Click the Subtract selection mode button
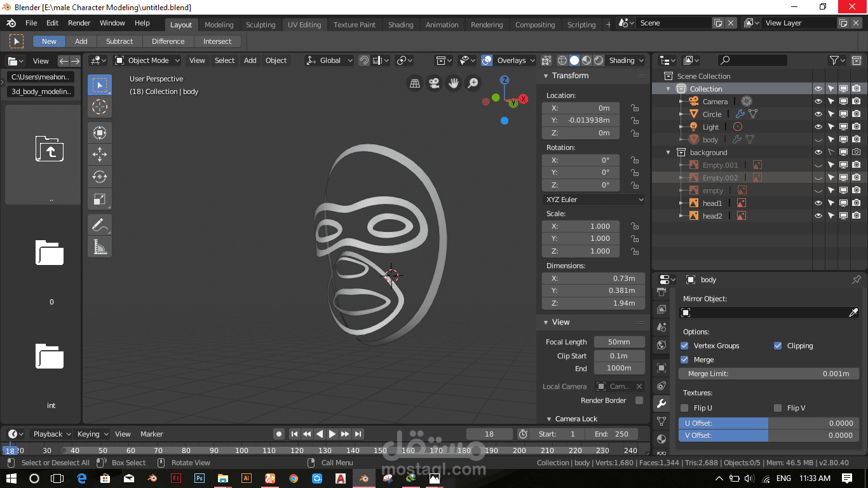 [119, 41]
